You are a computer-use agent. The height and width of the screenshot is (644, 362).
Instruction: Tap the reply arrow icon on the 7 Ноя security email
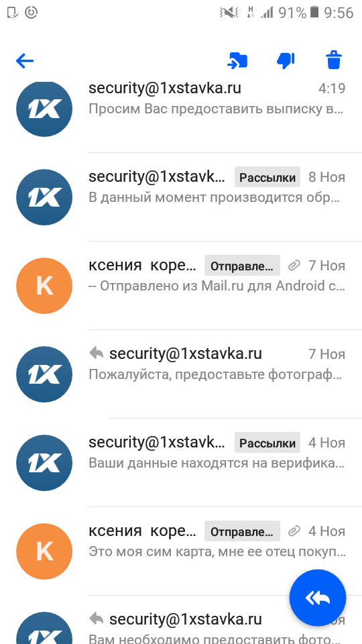point(97,354)
